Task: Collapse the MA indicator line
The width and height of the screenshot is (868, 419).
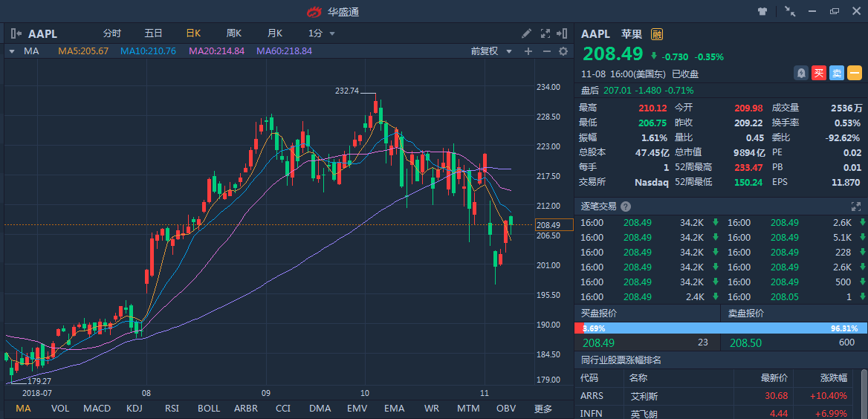Action: [12, 51]
